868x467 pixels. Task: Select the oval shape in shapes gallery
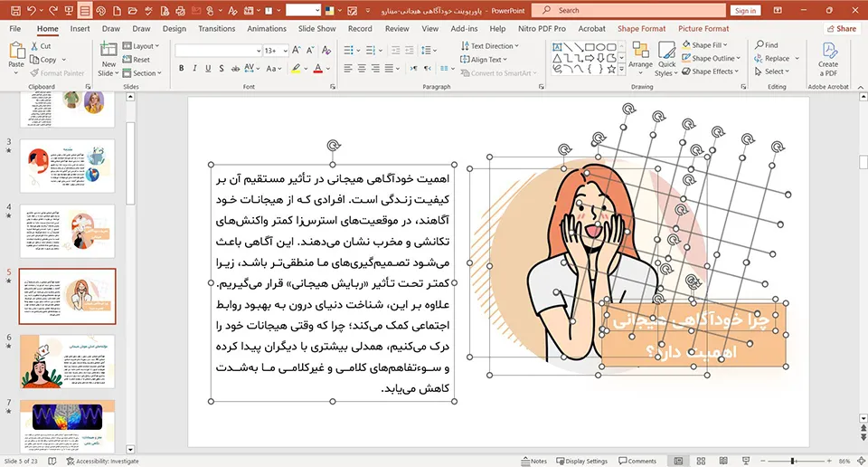click(x=600, y=47)
